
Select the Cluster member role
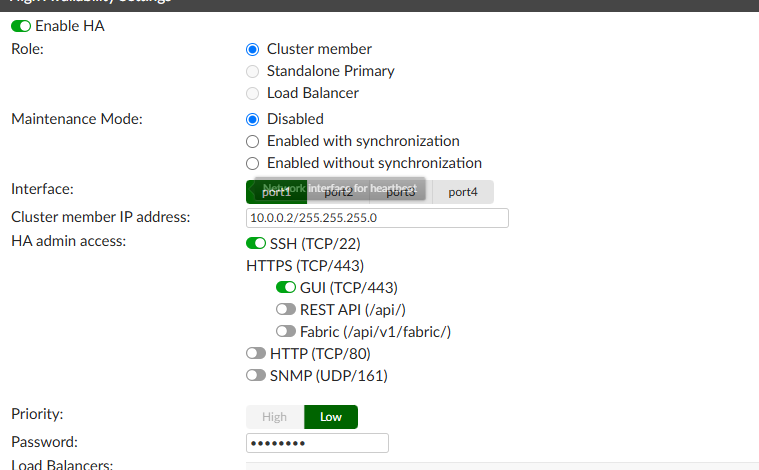click(x=253, y=49)
